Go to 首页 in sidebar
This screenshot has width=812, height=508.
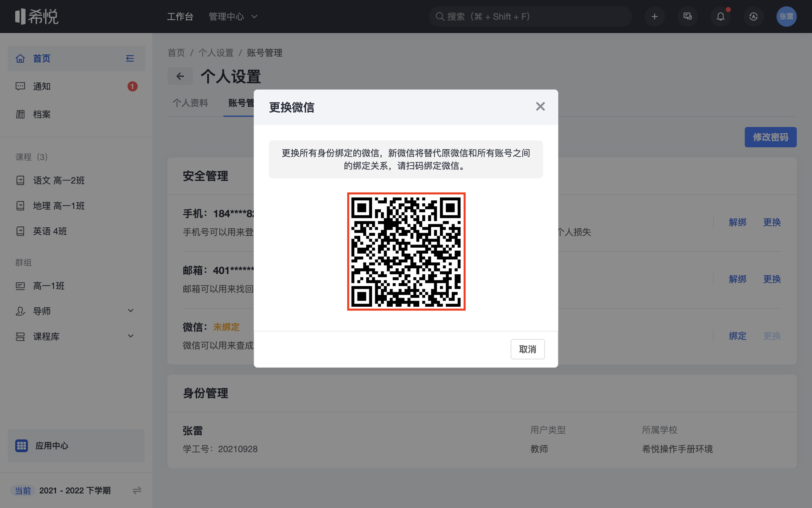76,58
